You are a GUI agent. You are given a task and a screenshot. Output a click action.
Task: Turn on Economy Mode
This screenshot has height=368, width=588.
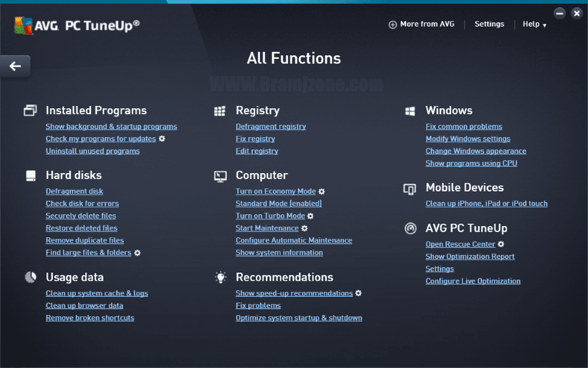coord(276,191)
